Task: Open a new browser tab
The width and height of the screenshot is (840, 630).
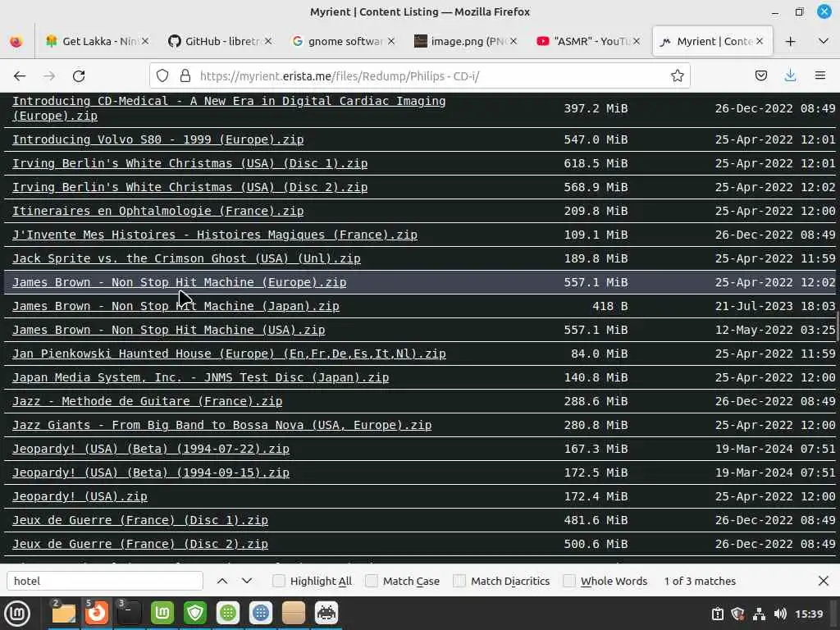Action: coord(790,41)
